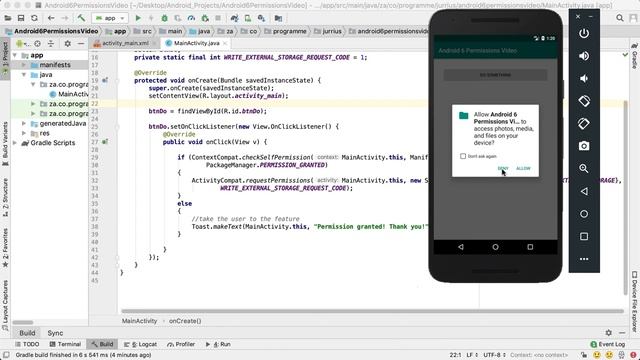Expand the res folder

click(x=24, y=133)
